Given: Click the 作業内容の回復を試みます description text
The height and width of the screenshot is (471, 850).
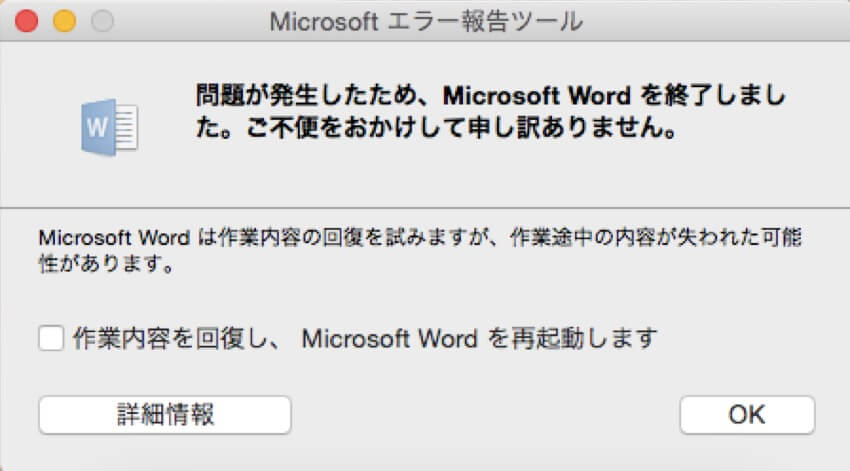Looking at the screenshot, I should pos(420,250).
